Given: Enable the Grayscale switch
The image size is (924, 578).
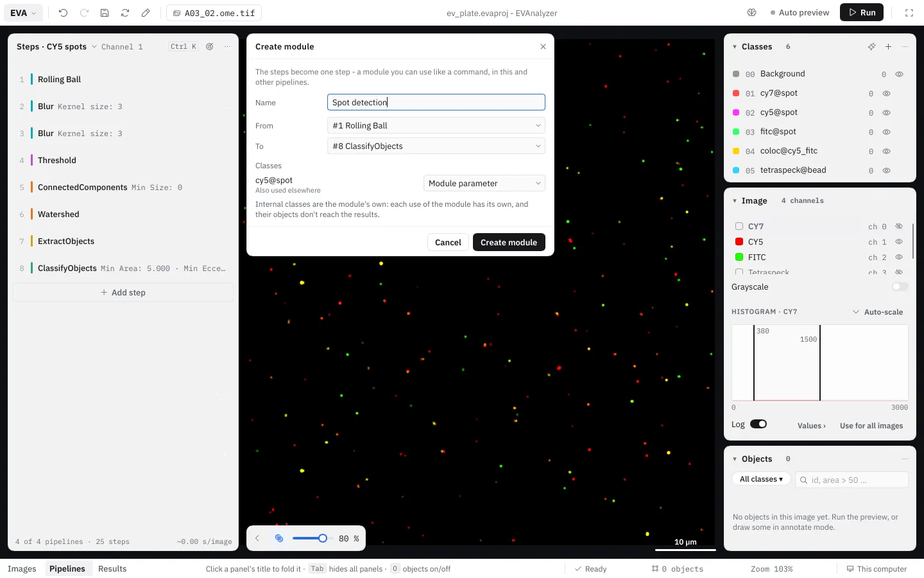Looking at the screenshot, I should click(x=900, y=287).
